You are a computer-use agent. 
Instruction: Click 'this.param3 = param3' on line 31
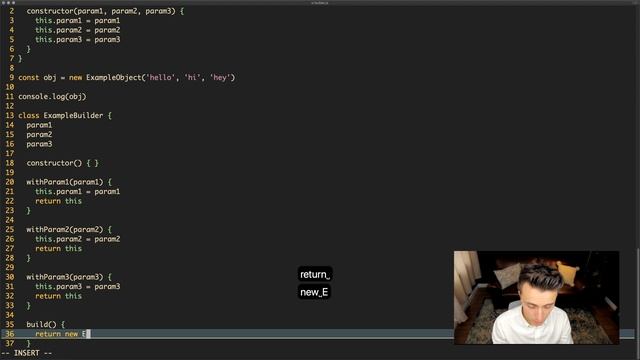coord(78,286)
